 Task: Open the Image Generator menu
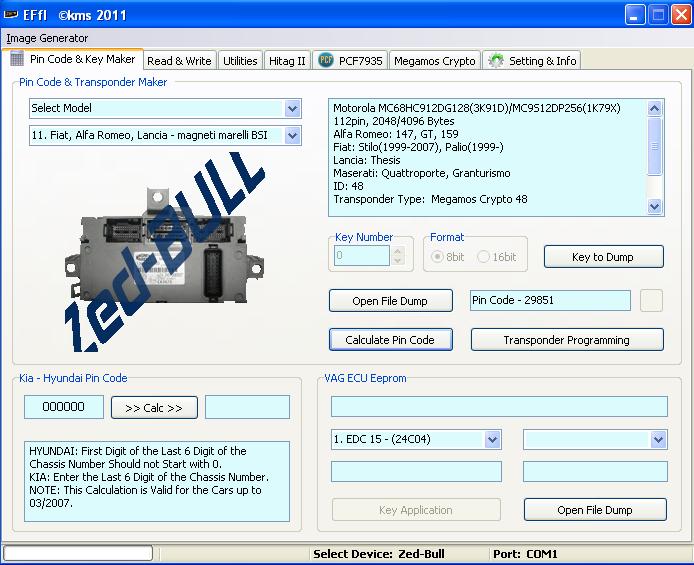click(47, 38)
